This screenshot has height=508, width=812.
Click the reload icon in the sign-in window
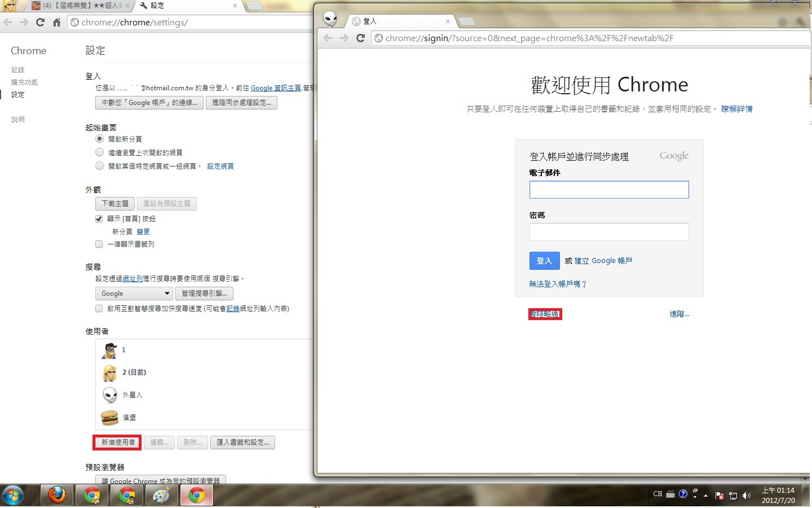click(x=361, y=38)
